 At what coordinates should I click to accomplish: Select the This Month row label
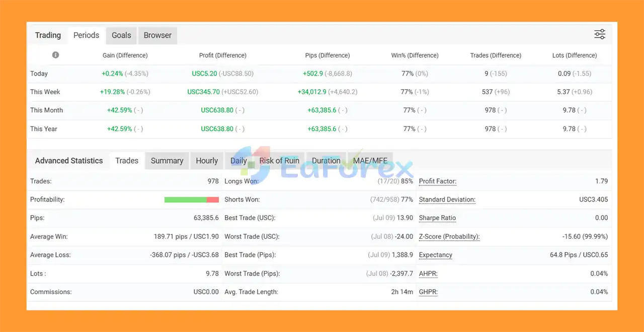[46, 110]
